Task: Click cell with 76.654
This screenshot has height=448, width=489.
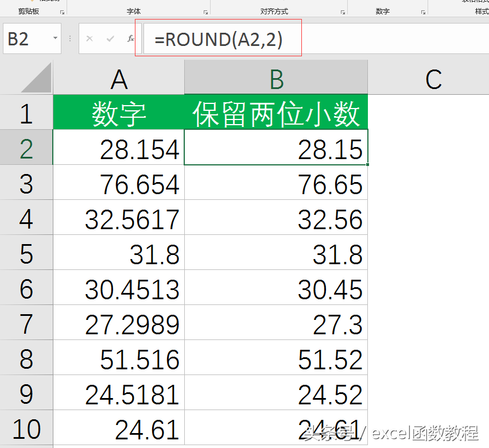Action: pos(119,182)
